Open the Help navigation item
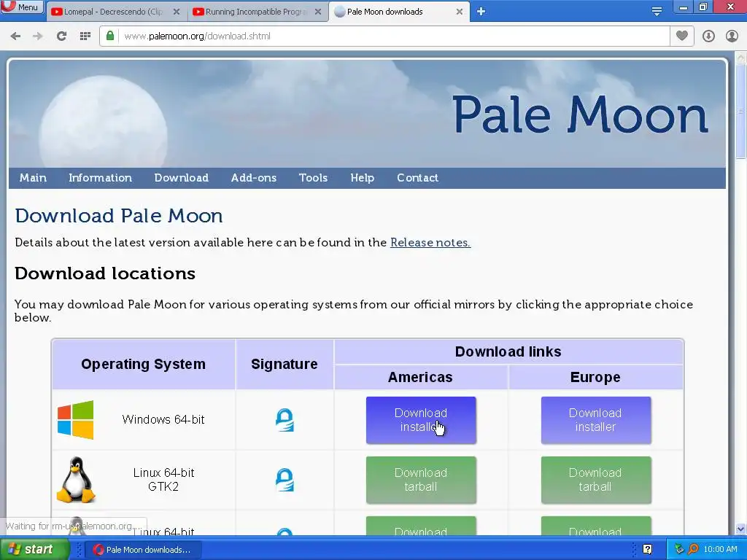Viewport: 747px width, 560px height. [x=363, y=178]
